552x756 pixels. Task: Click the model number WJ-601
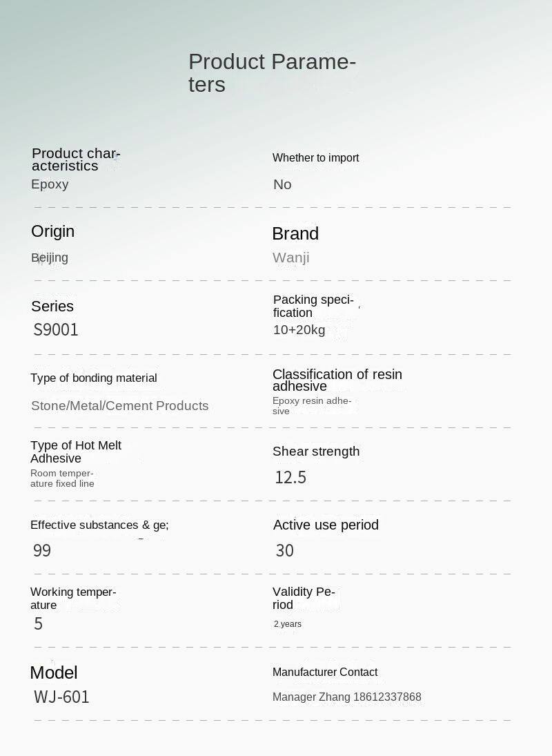pyautogui.click(x=61, y=697)
